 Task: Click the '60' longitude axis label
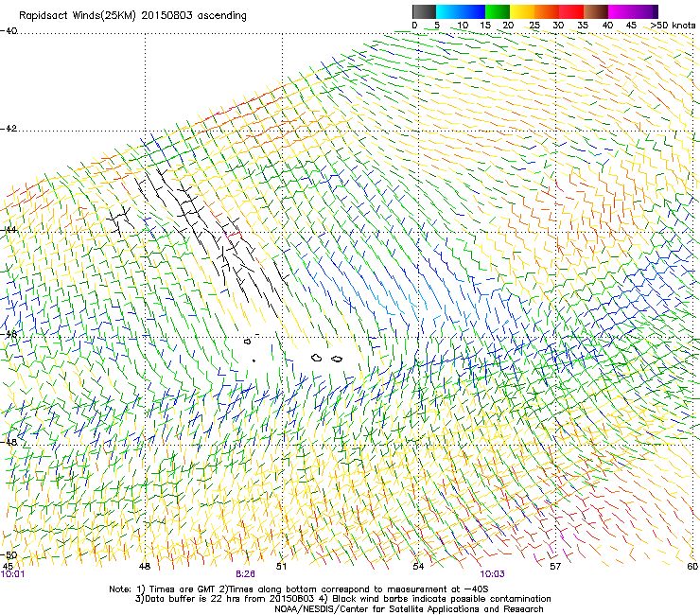(x=692, y=567)
